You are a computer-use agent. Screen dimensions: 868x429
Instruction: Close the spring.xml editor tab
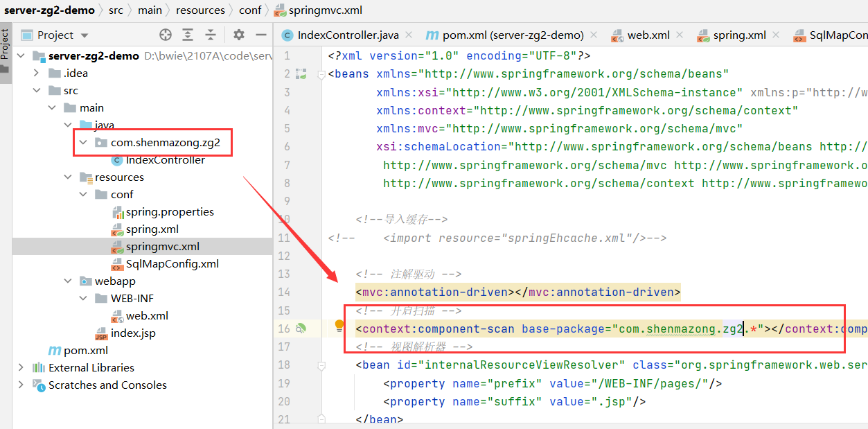click(775, 35)
